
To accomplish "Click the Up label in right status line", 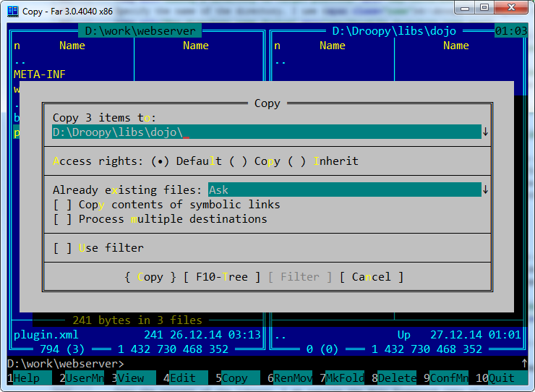I will (x=404, y=335).
